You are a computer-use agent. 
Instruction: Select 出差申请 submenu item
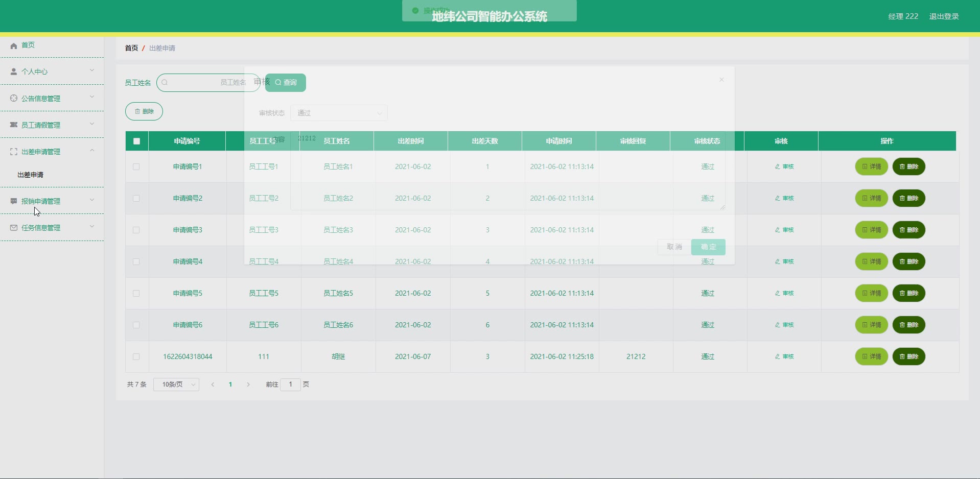pos(31,175)
